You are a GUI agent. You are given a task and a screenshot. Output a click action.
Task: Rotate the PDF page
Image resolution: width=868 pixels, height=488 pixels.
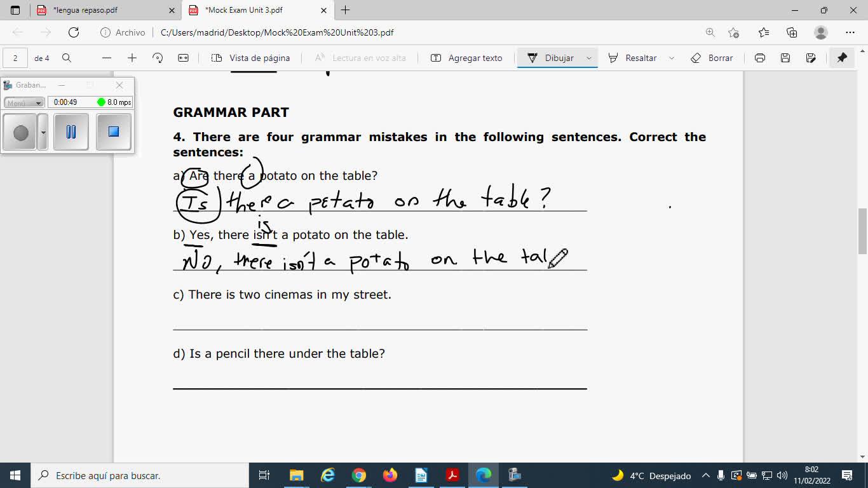158,58
